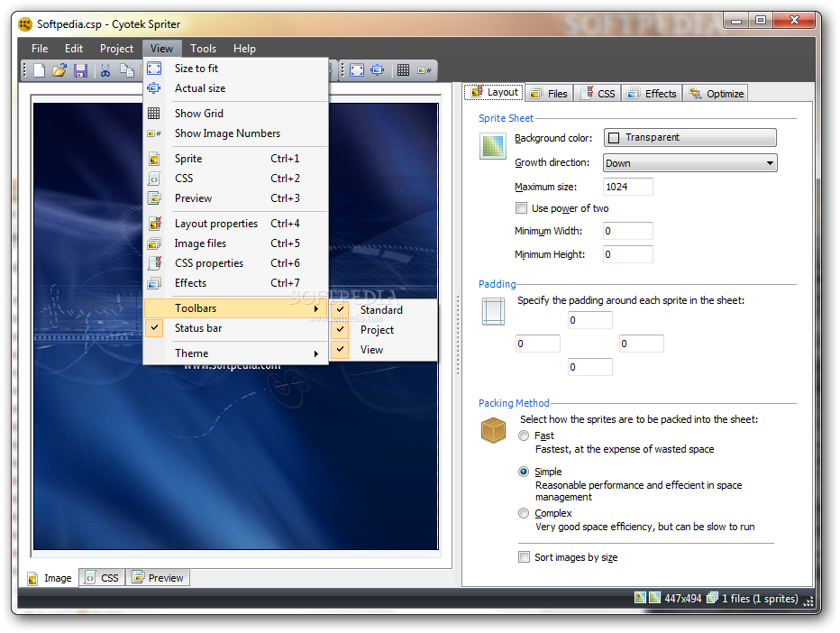This screenshot has width=840, height=633.
Task: Click the icon beside Preview Ctrl+3 menu entry
Action: (154, 198)
